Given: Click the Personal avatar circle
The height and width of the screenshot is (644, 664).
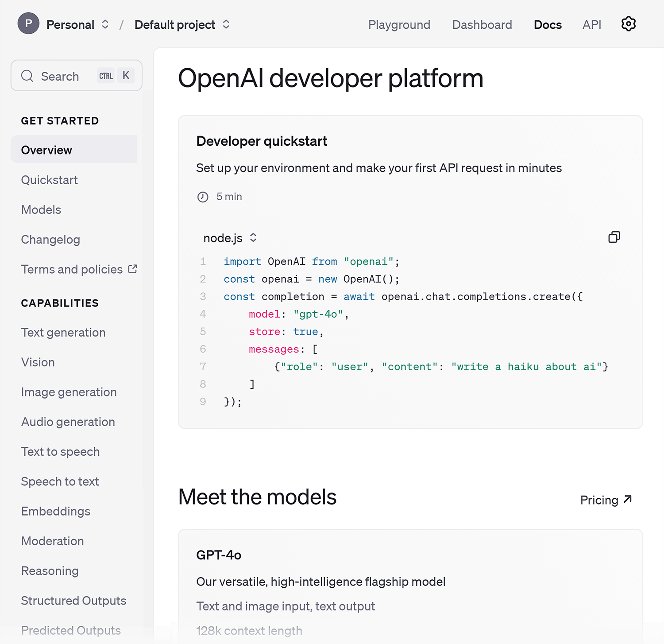Looking at the screenshot, I should click(28, 23).
